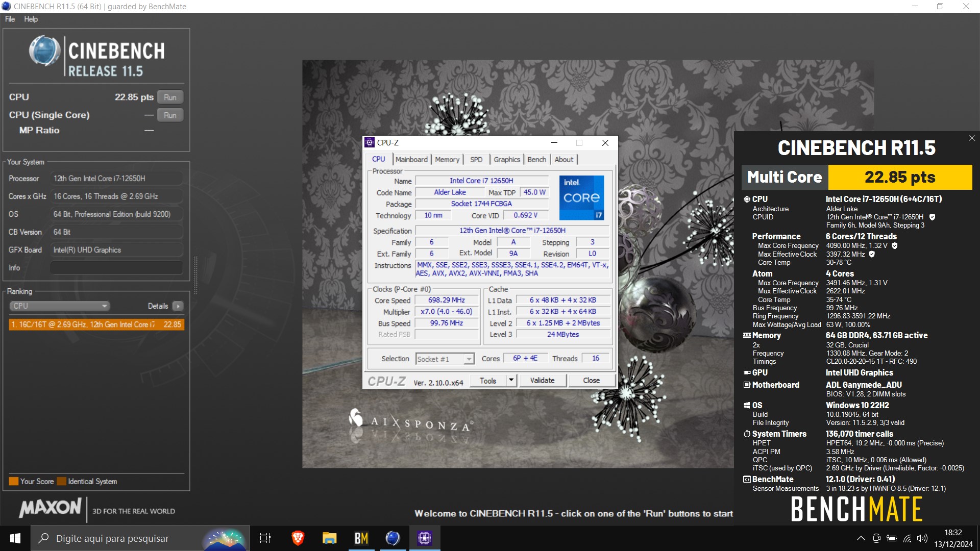Image resolution: width=980 pixels, height=551 pixels.
Task: Close the BenchMate results overlay
Action: click(x=972, y=138)
